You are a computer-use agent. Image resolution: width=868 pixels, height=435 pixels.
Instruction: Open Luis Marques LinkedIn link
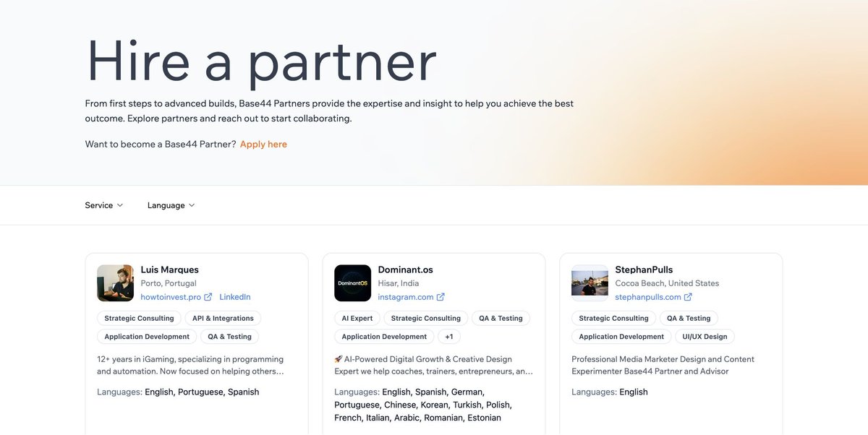tap(235, 297)
